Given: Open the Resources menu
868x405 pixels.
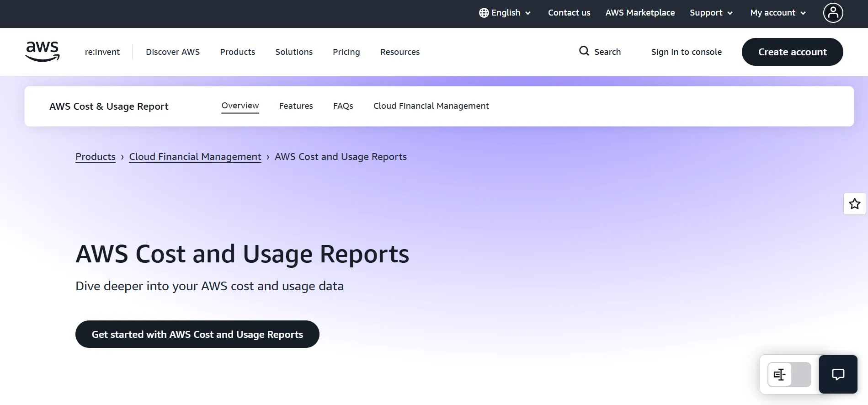Looking at the screenshot, I should pyautogui.click(x=400, y=52).
